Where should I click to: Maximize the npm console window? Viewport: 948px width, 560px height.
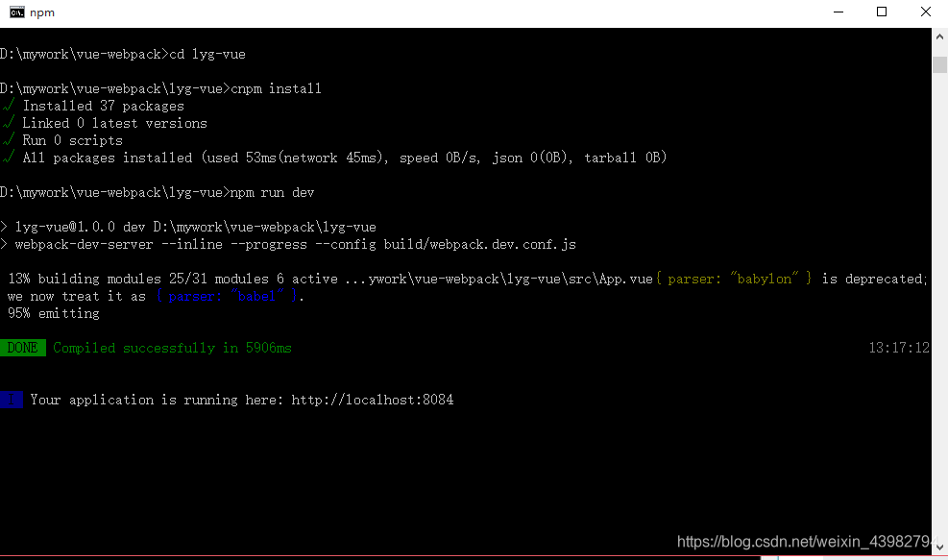point(882,12)
